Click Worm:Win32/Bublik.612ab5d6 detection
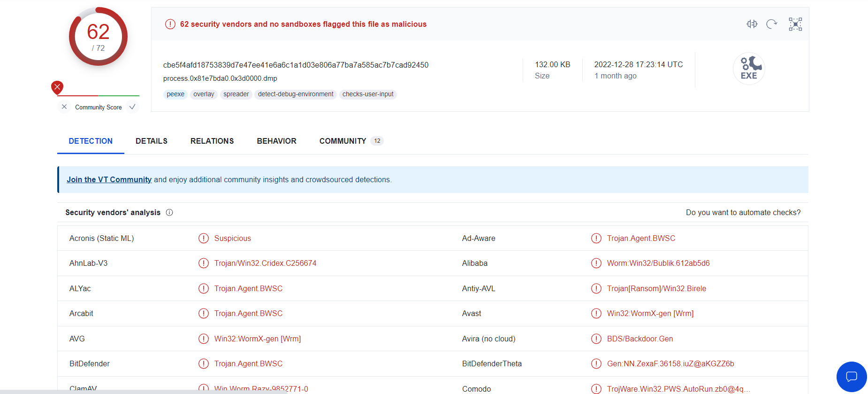This screenshot has height=394, width=868. pos(658,263)
